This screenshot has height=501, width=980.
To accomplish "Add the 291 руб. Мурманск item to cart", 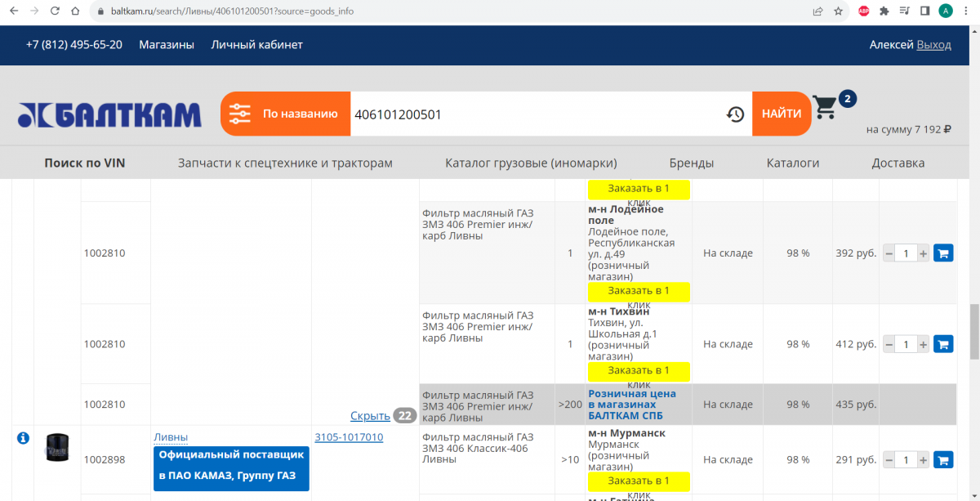I will pyautogui.click(x=942, y=460).
